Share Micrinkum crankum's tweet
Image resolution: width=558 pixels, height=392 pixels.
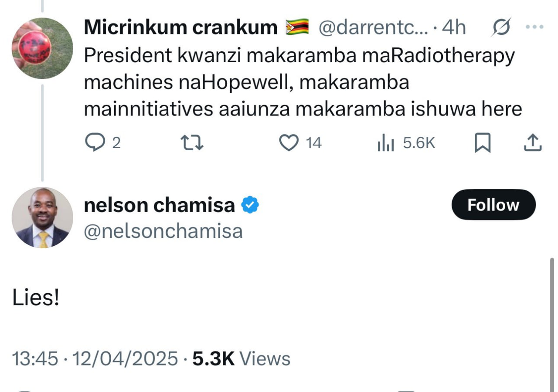pos(533,142)
